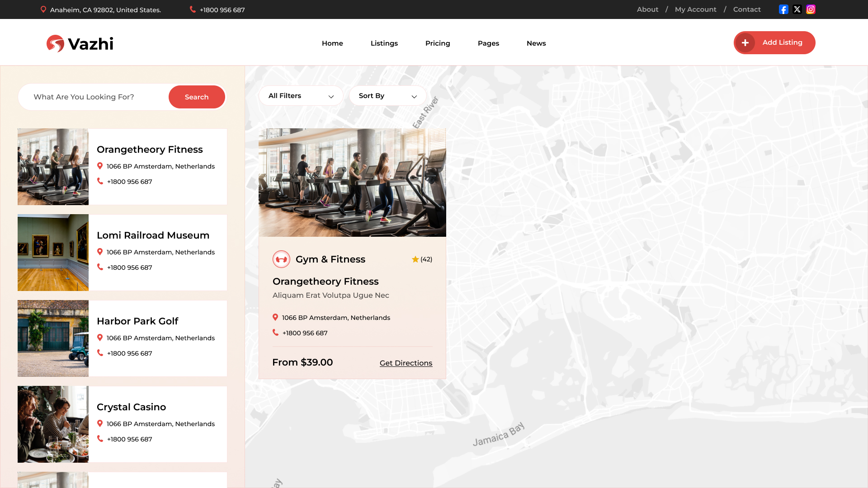Open the Pricing menu item
This screenshot has height=488, width=868.
tap(437, 43)
